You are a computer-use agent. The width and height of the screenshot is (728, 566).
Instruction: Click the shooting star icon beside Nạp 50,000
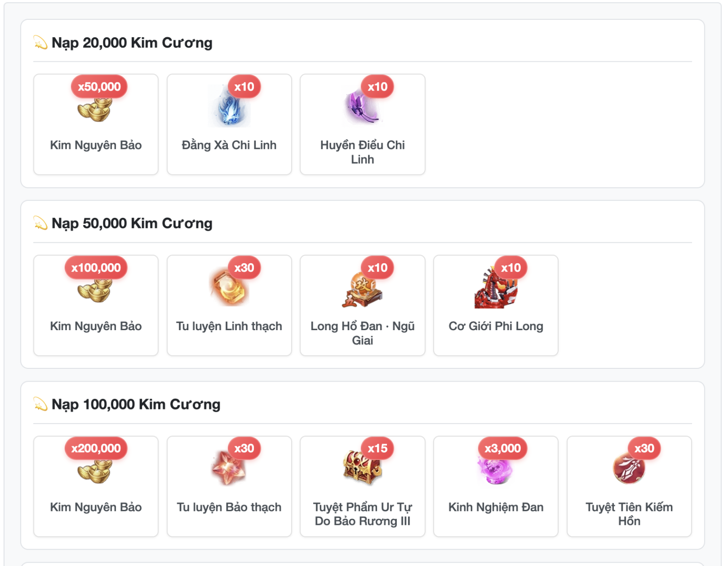tap(41, 223)
